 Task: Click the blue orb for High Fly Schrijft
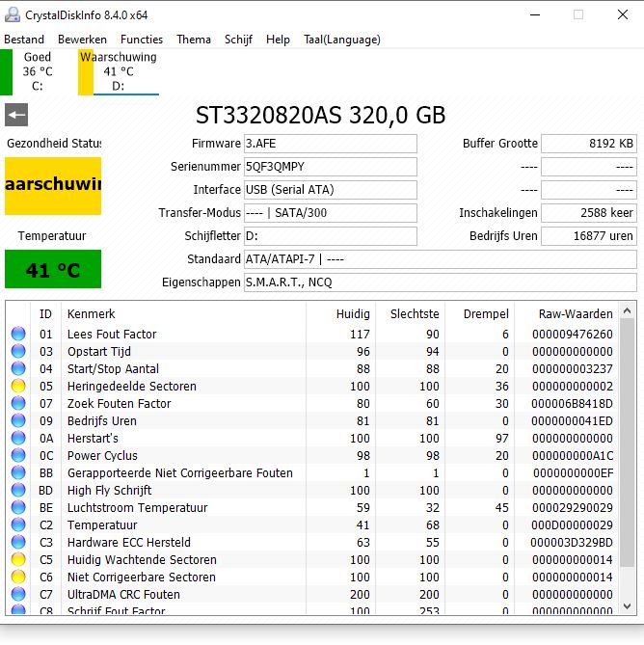pyautogui.click(x=18, y=490)
